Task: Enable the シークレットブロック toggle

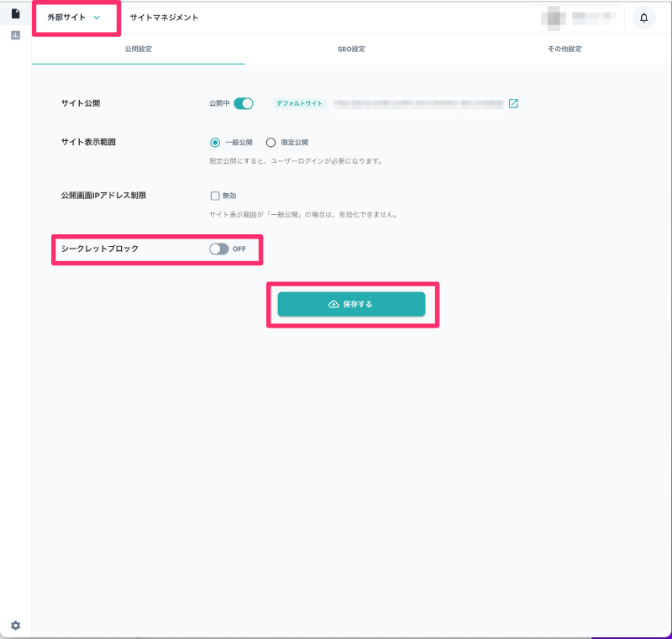Action: pos(218,249)
